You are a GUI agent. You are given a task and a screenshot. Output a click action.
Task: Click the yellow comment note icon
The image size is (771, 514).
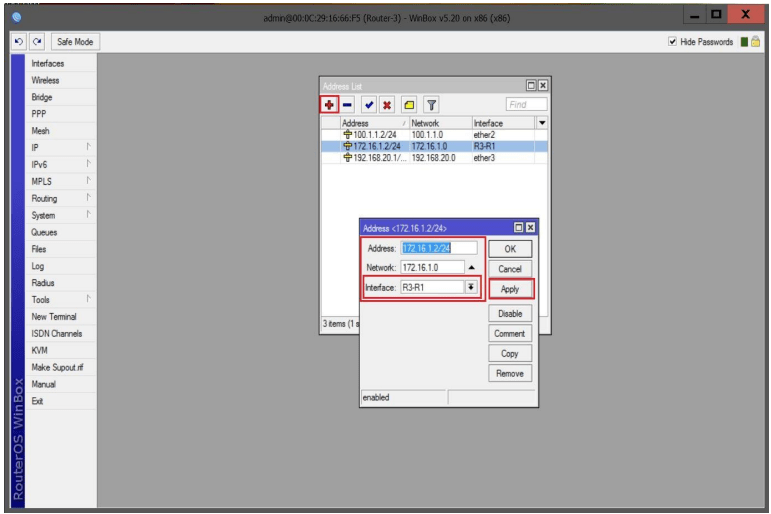(409, 104)
